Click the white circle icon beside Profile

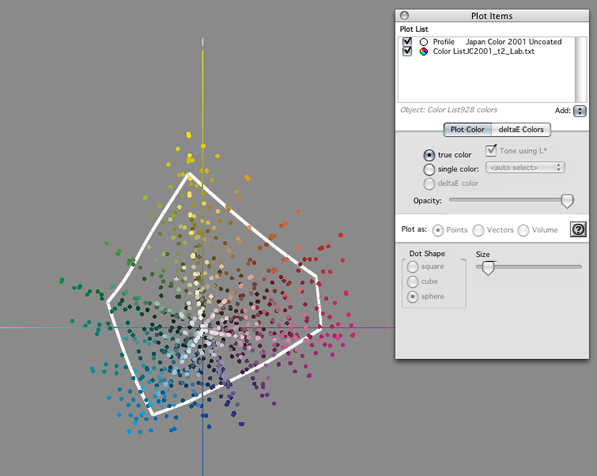click(423, 42)
